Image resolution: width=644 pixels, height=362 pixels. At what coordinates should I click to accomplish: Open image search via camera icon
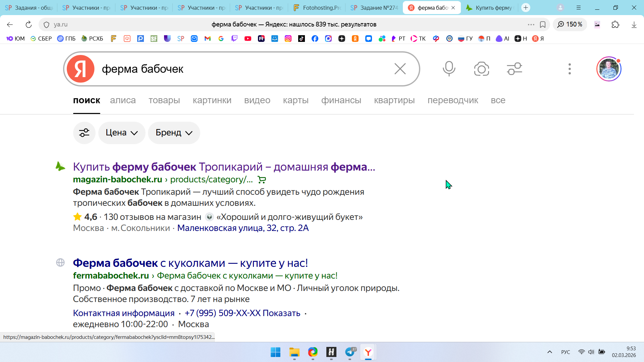(x=481, y=69)
